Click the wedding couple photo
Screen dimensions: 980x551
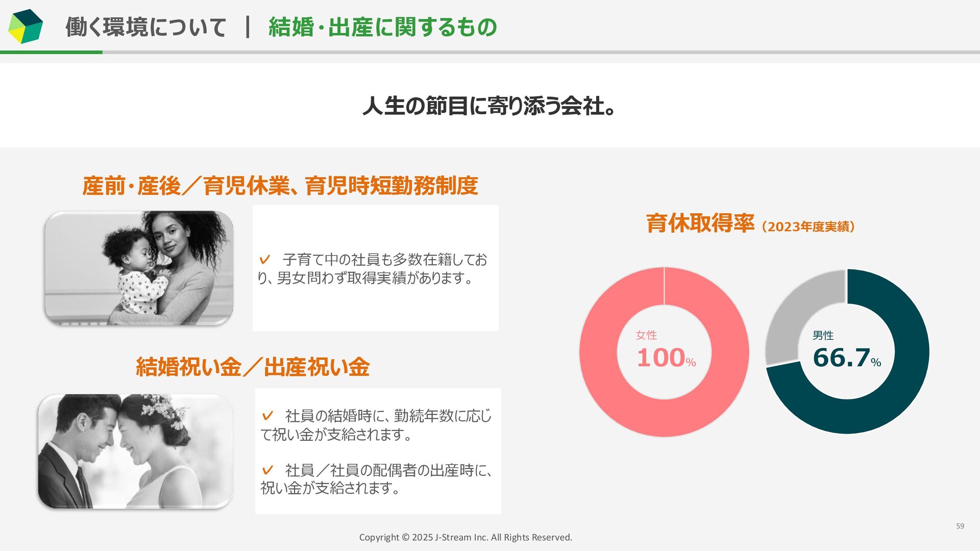(x=135, y=452)
